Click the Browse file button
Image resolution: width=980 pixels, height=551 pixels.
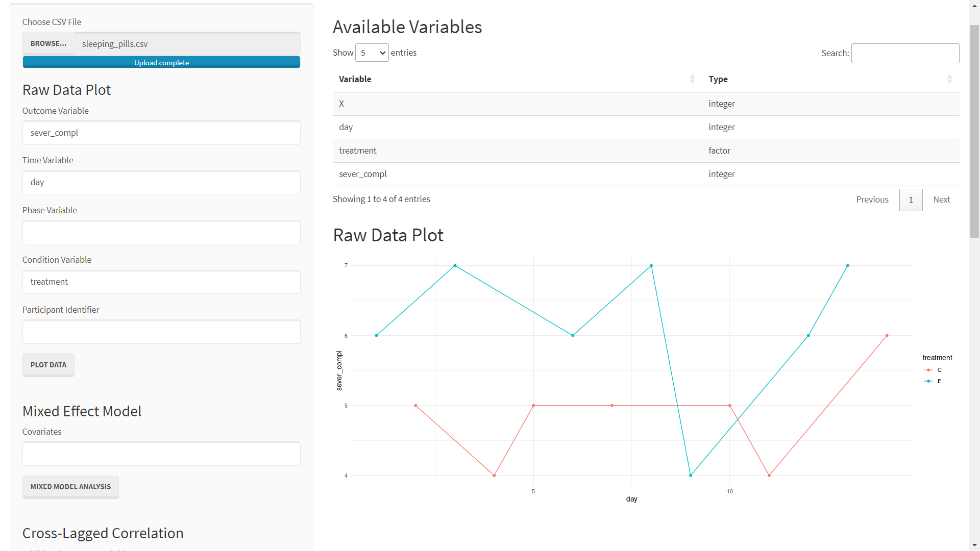[x=48, y=43]
